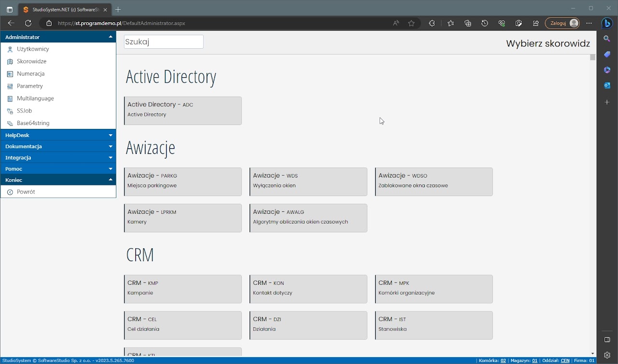This screenshot has width=618, height=364.
Task: Click the Numeracja sidebar icon
Action: pos(10,74)
